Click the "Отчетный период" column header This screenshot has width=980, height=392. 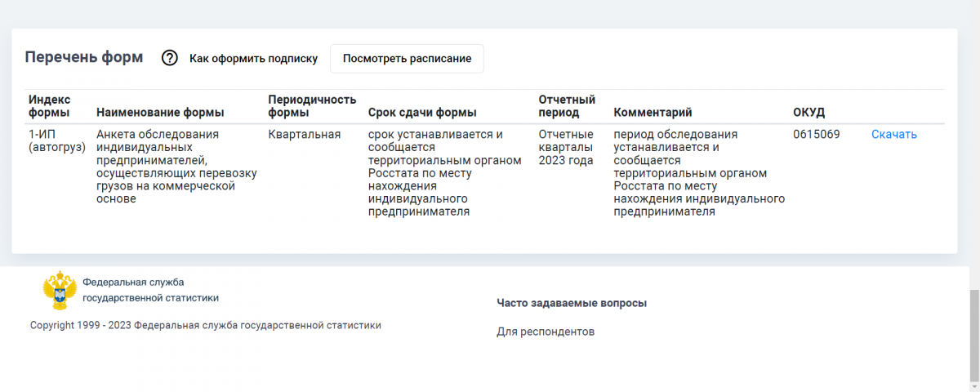point(567,105)
